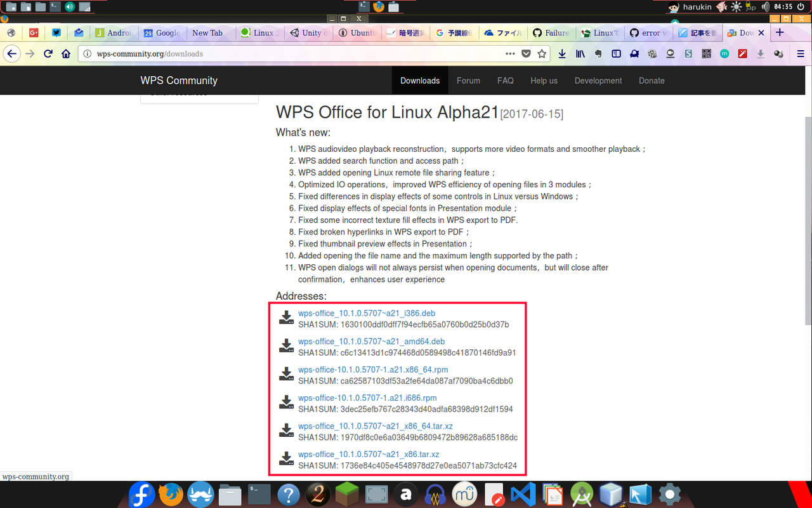
Task: Click the site information icon in address bar
Action: point(88,54)
